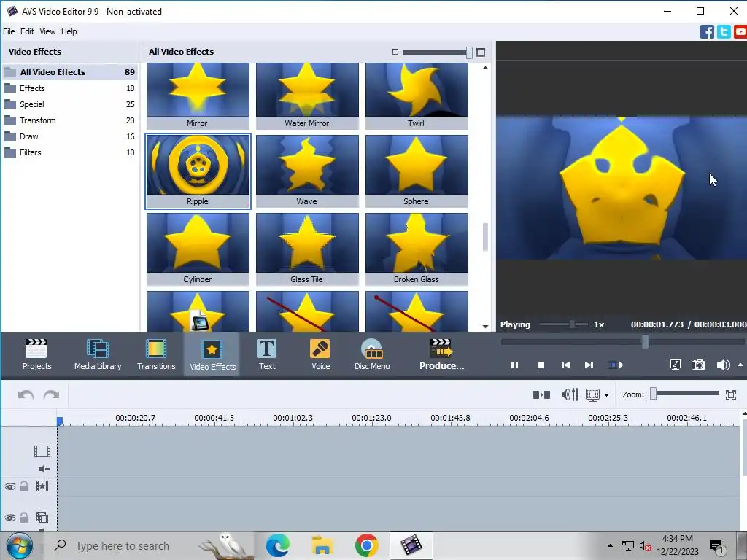Redo the last action
The height and width of the screenshot is (560, 747).
click(52, 394)
